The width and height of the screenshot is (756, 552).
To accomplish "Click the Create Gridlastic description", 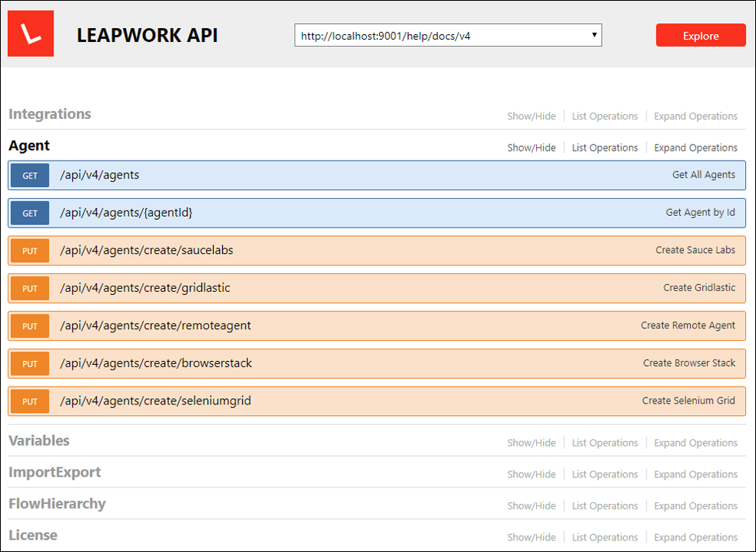I will point(699,287).
